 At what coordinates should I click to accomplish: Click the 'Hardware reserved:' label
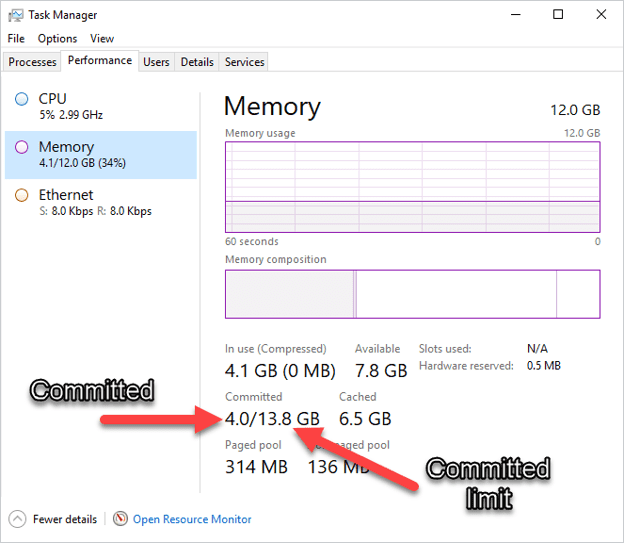point(466,366)
